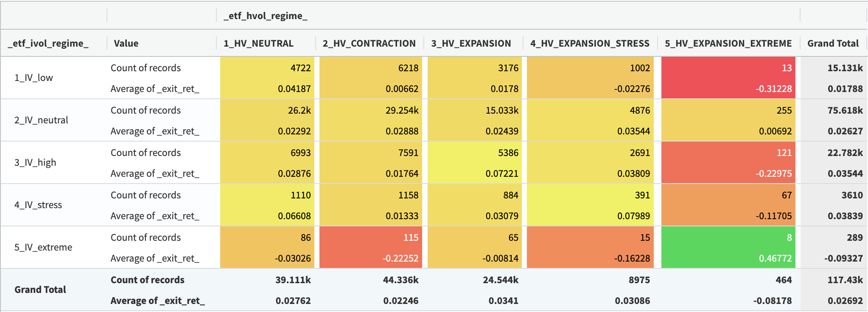Select the 3_IV_high row label

(35, 162)
